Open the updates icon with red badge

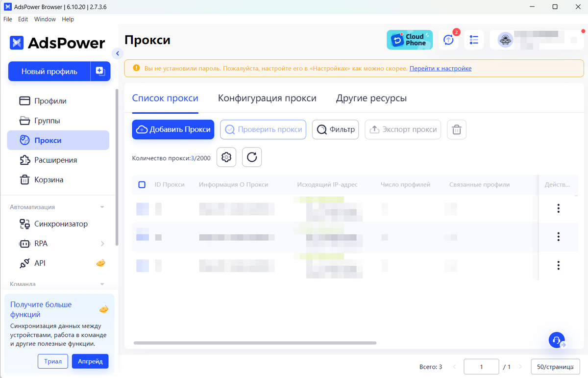(x=448, y=40)
